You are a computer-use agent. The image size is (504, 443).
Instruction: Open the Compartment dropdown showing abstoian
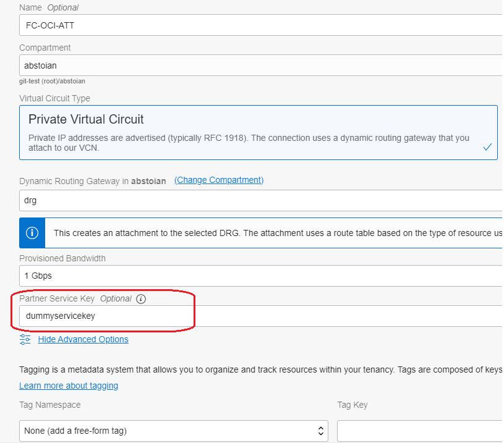(260, 65)
